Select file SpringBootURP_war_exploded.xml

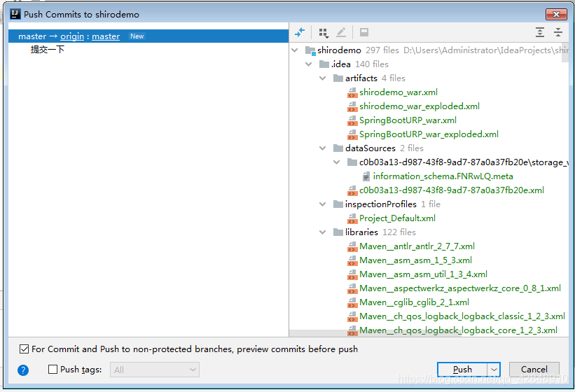[x=429, y=134]
